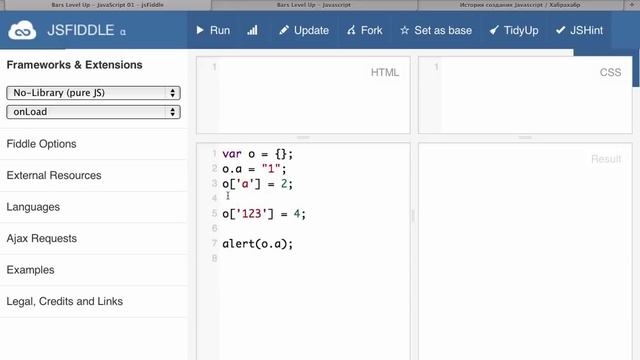
Task: Click the JSFIDDLE title text
Action: point(81,30)
